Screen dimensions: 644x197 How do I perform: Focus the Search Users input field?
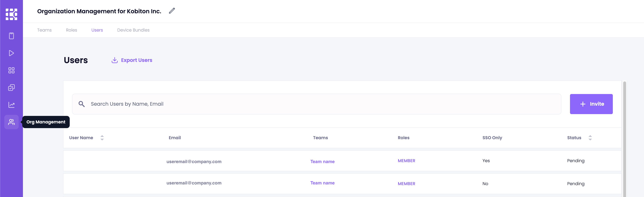pos(316,104)
